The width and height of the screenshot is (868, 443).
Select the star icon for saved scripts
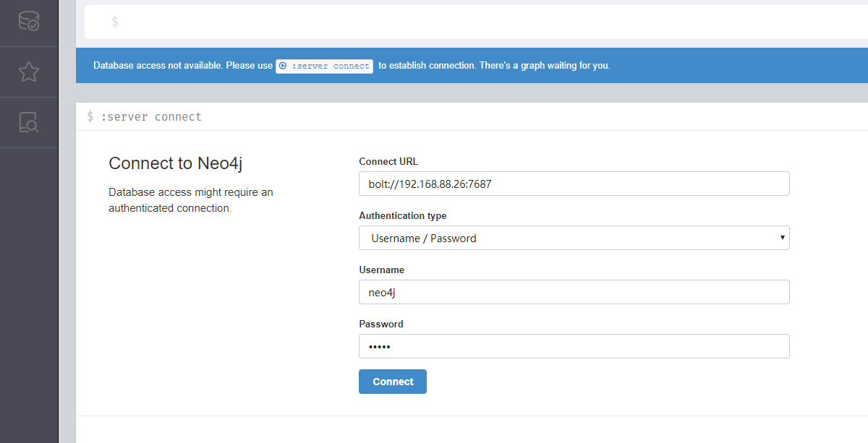tap(29, 72)
